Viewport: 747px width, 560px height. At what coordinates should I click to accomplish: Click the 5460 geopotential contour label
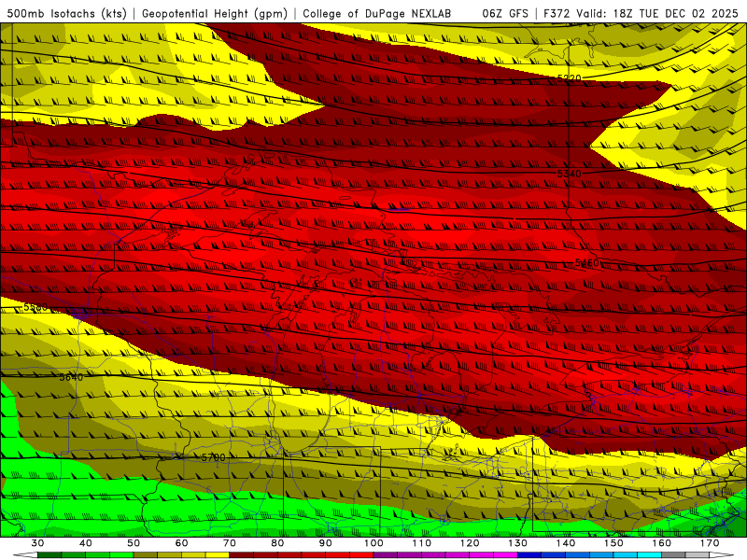(x=587, y=263)
